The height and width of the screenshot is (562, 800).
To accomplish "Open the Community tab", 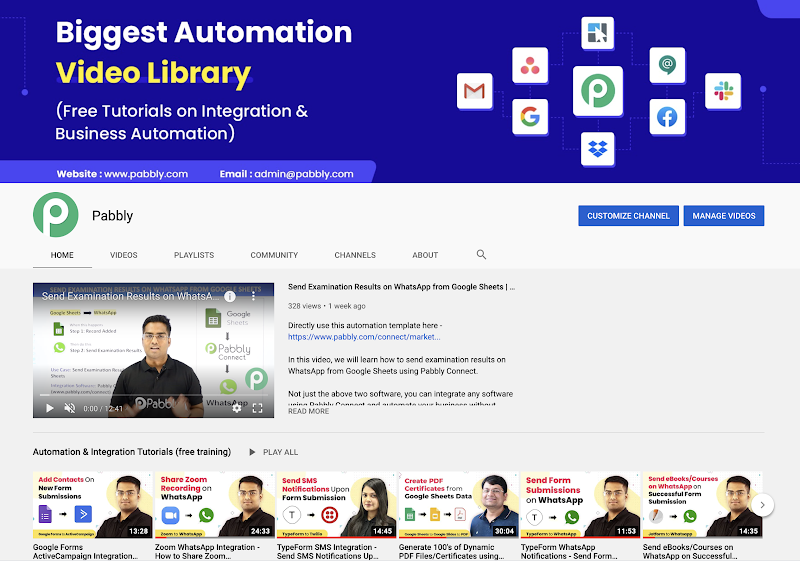I will [x=274, y=255].
